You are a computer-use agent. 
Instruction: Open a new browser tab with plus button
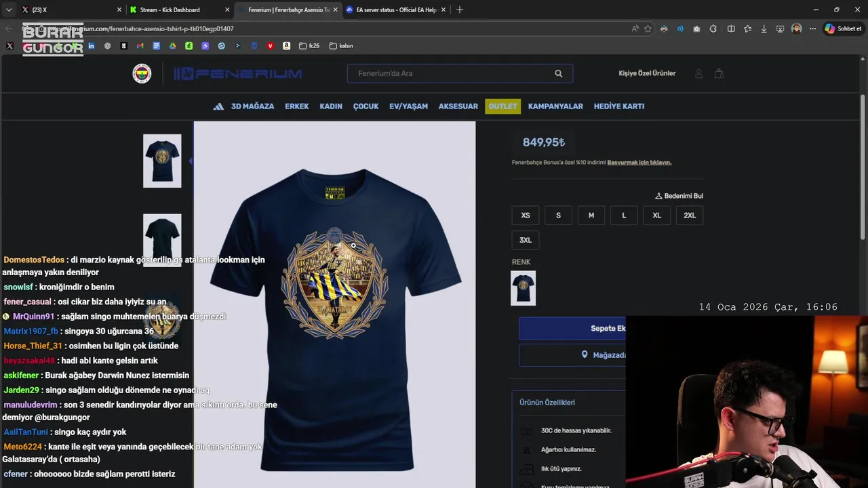coord(460,9)
